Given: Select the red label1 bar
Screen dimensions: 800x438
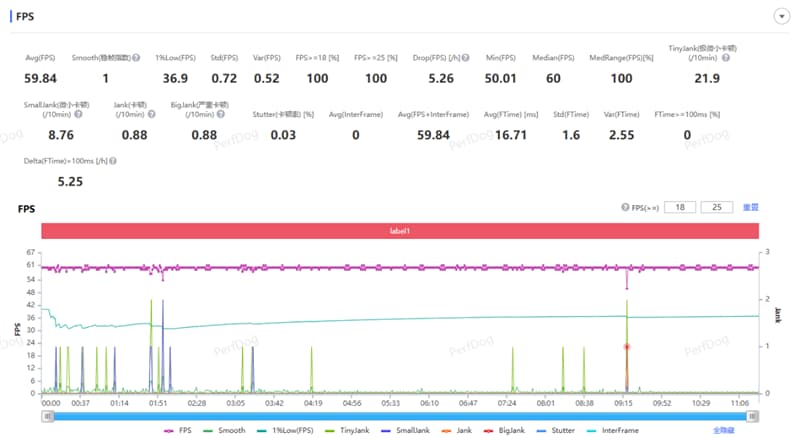Looking at the screenshot, I should click(x=400, y=231).
